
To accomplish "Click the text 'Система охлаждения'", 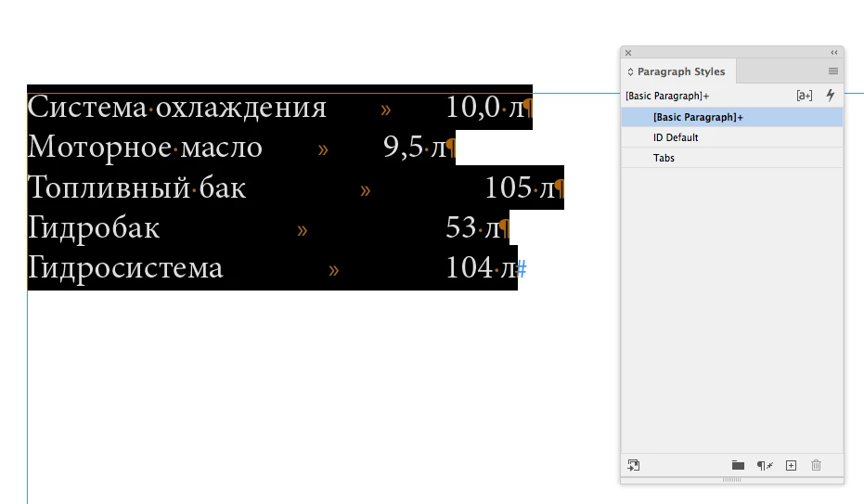I will 177,107.
